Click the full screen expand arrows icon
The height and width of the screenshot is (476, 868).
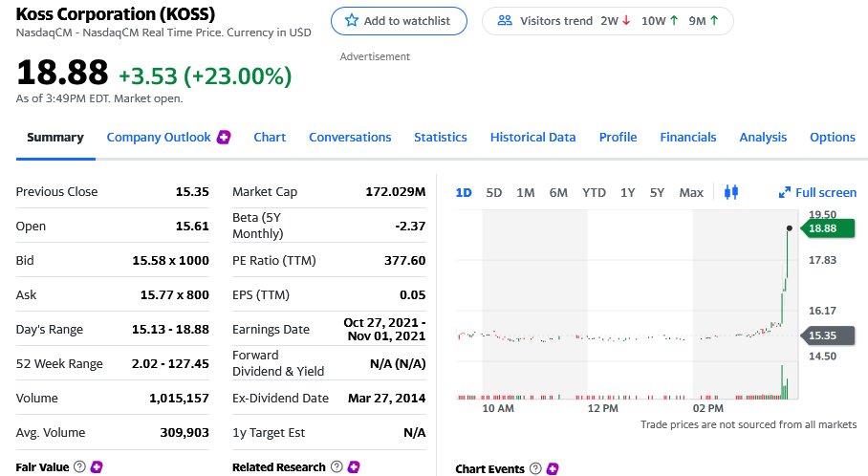pos(785,192)
